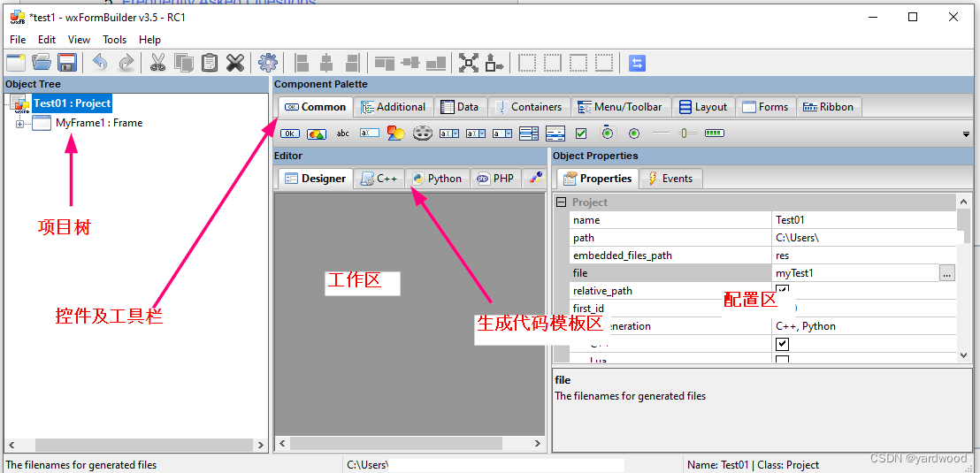This screenshot has width=980, height=473.
Task: Click the embedded_files_path value res
Action: click(864, 256)
